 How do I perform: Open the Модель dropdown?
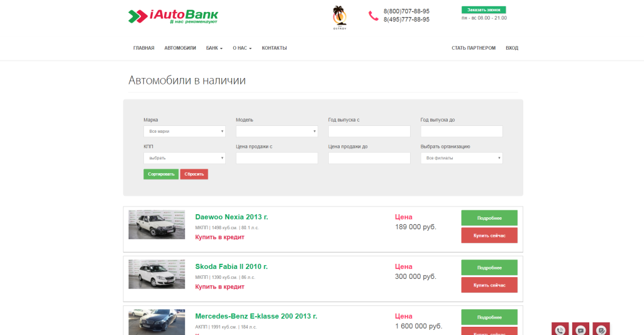[x=277, y=131]
